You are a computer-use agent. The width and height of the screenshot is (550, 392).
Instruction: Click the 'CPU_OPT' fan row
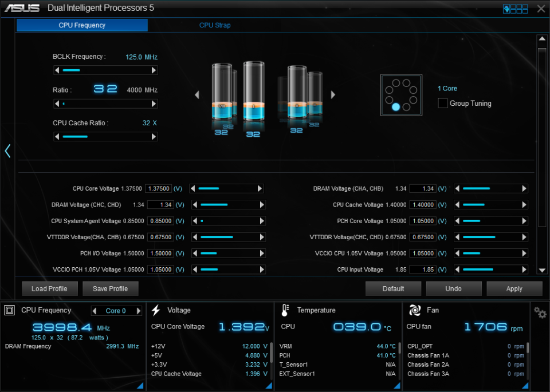(x=466, y=346)
